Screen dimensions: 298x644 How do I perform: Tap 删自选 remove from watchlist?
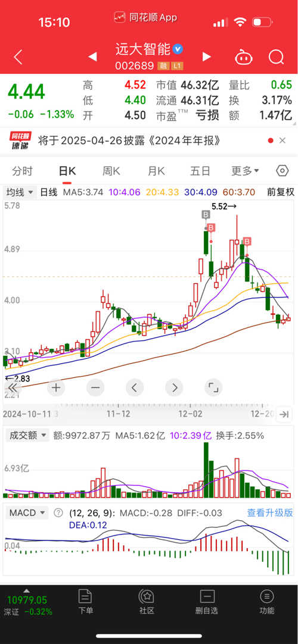click(x=207, y=602)
